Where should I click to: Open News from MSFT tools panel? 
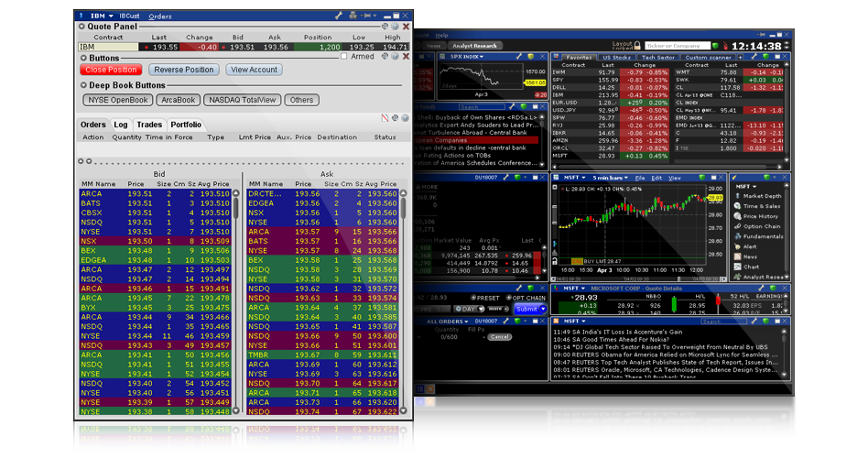(745, 256)
